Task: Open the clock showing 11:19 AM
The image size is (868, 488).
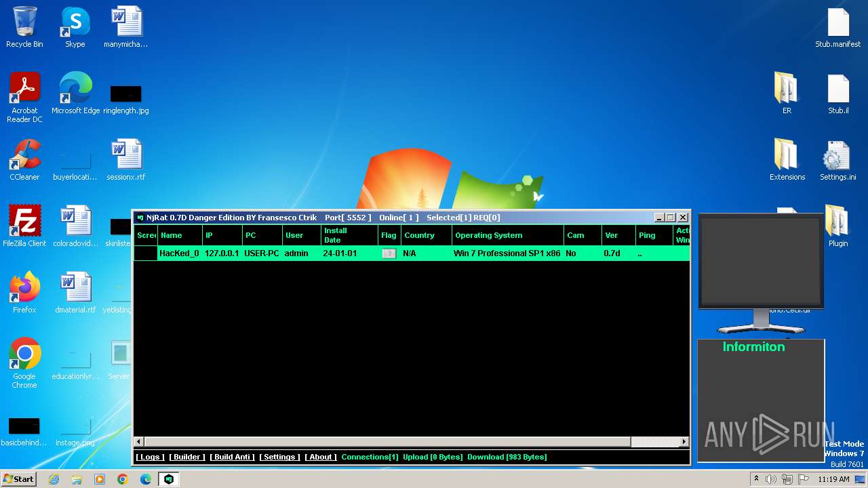Action: [833, 479]
